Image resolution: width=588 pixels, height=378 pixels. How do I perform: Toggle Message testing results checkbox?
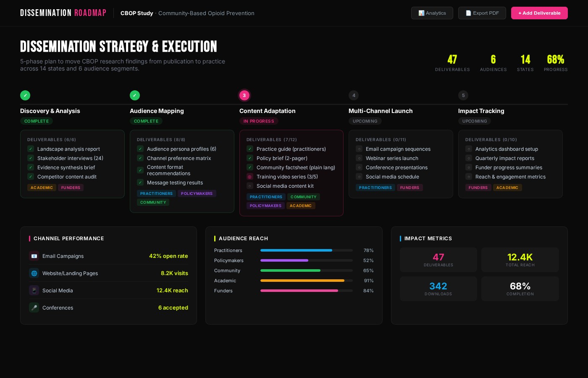[x=140, y=182]
